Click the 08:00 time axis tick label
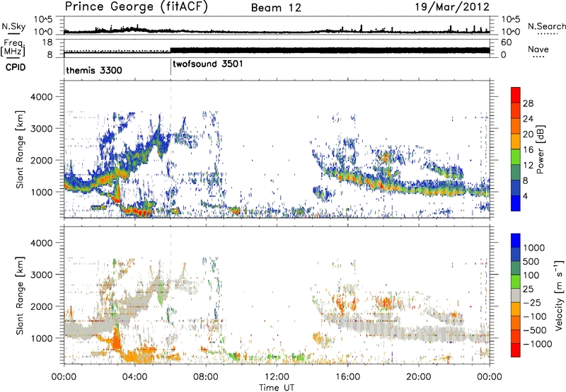The height and width of the screenshot is (392, 566). point(206,376)
